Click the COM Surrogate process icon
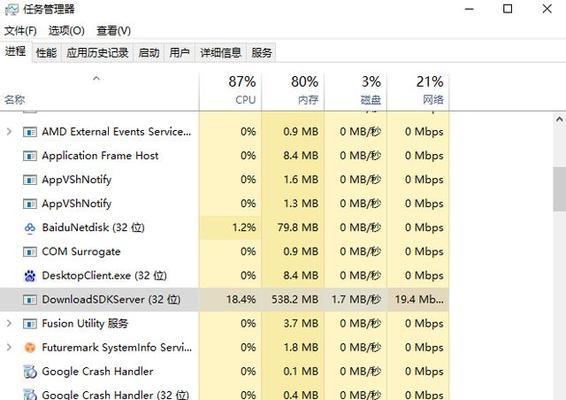The image size is (566, 400). (30, 252)
